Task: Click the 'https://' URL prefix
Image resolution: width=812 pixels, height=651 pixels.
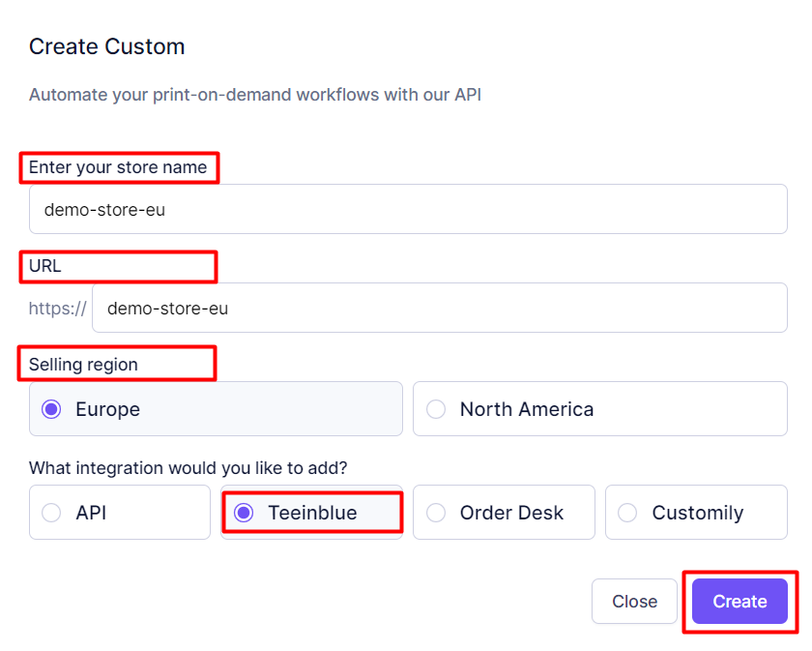Action: pos(58,309)
